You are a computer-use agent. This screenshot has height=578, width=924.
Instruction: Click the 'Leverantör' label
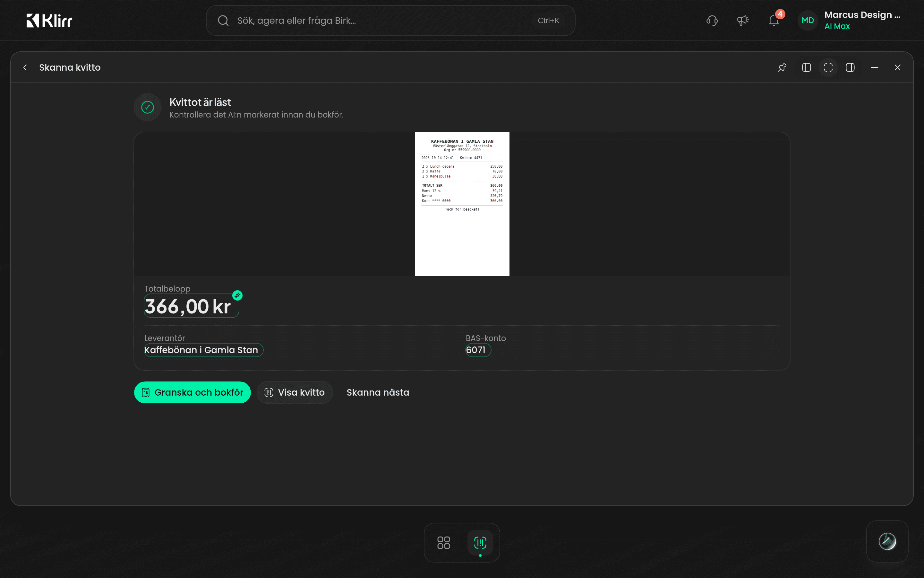165,338
